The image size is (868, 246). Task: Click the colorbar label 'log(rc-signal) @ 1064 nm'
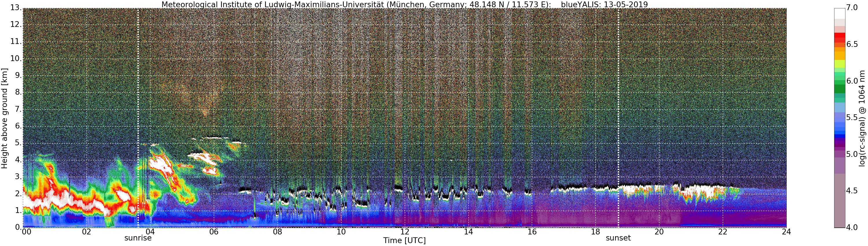click(x=862, y=118)
